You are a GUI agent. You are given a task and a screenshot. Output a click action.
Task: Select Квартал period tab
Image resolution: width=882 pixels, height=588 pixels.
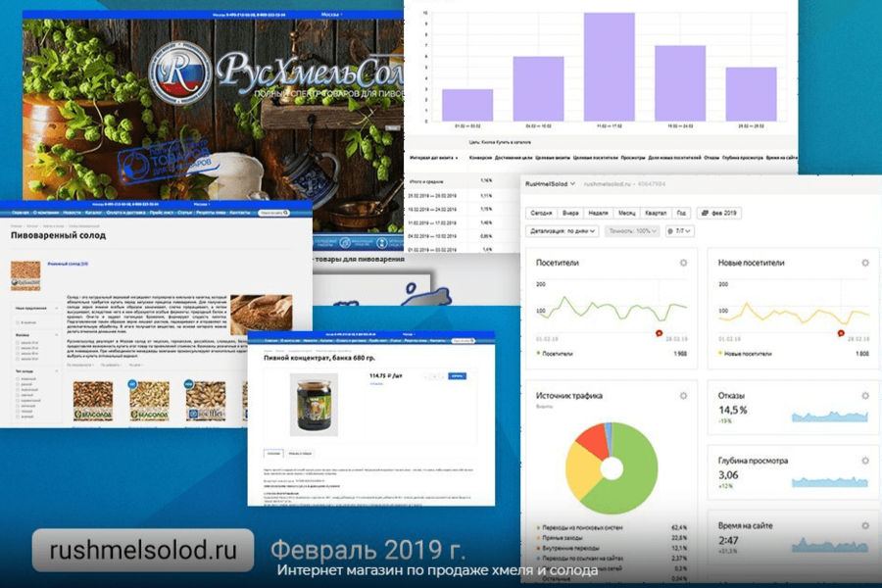(x=656, y=214)
